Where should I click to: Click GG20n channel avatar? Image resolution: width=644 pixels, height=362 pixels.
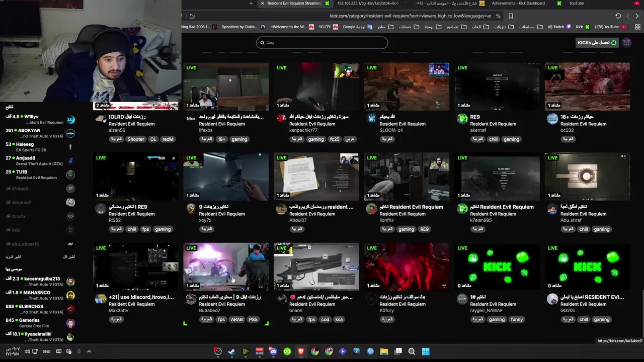click(552, 299)
